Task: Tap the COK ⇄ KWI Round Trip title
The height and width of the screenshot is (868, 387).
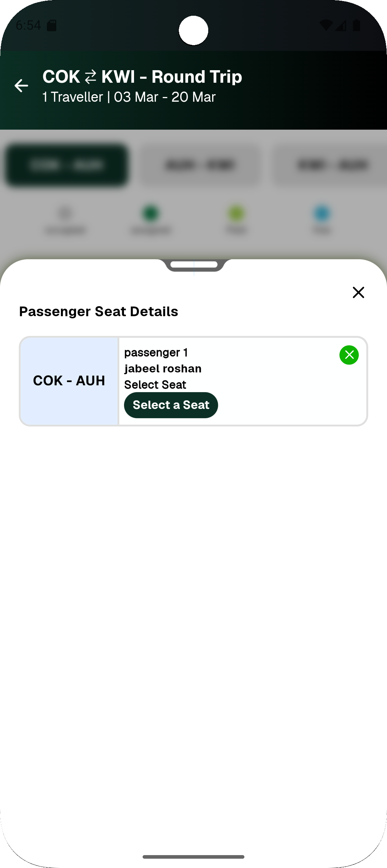Action: pos(142,77)
